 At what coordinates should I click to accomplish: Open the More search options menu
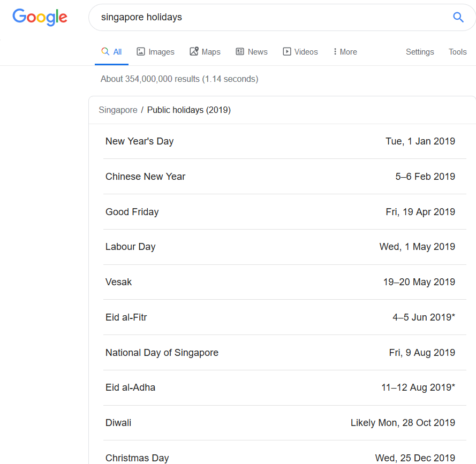[345, 52]
